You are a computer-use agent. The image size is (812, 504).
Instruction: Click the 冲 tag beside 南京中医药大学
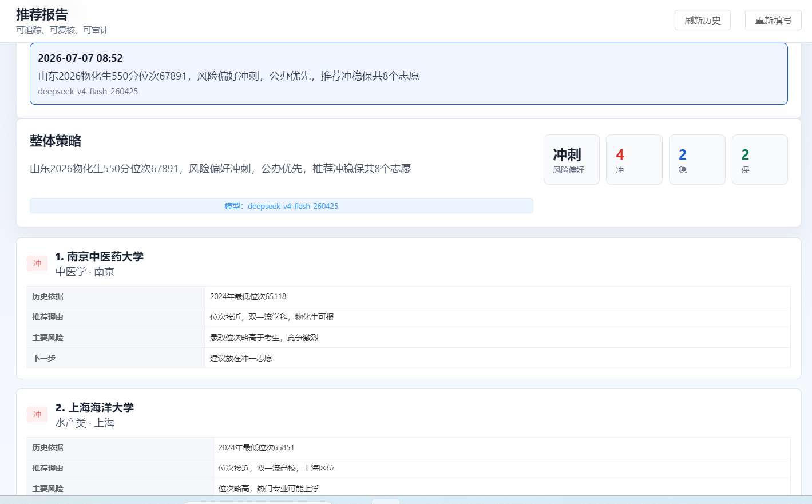coord(37,263)
